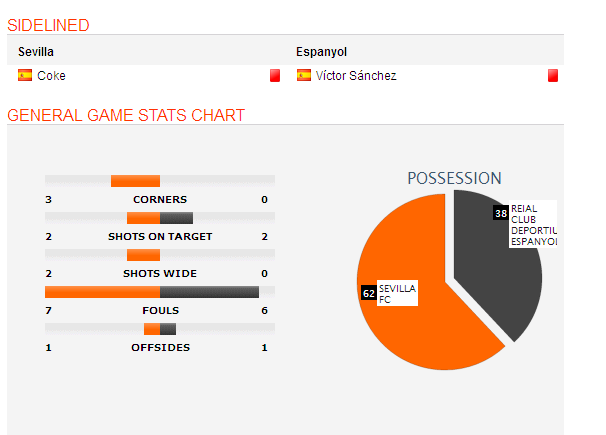The image size is (606, 435).
Task: Open player Coke's name link
Action: [51, 75]
